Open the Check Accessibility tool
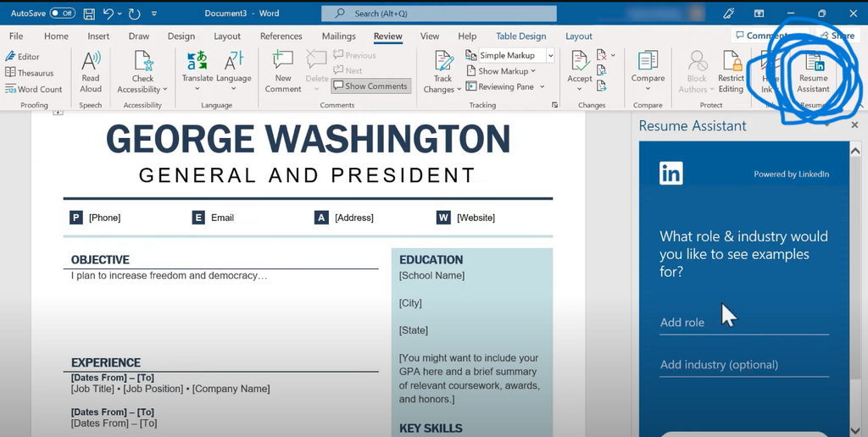868x437 pixels. click(142, 70)
